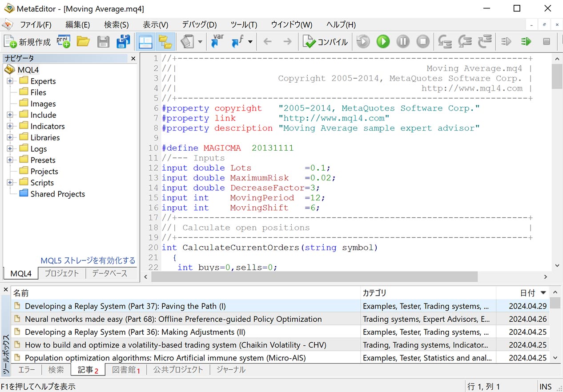563x392 pixels.
Task: Save the current file with the floppy icon
Action: (103, 42)
